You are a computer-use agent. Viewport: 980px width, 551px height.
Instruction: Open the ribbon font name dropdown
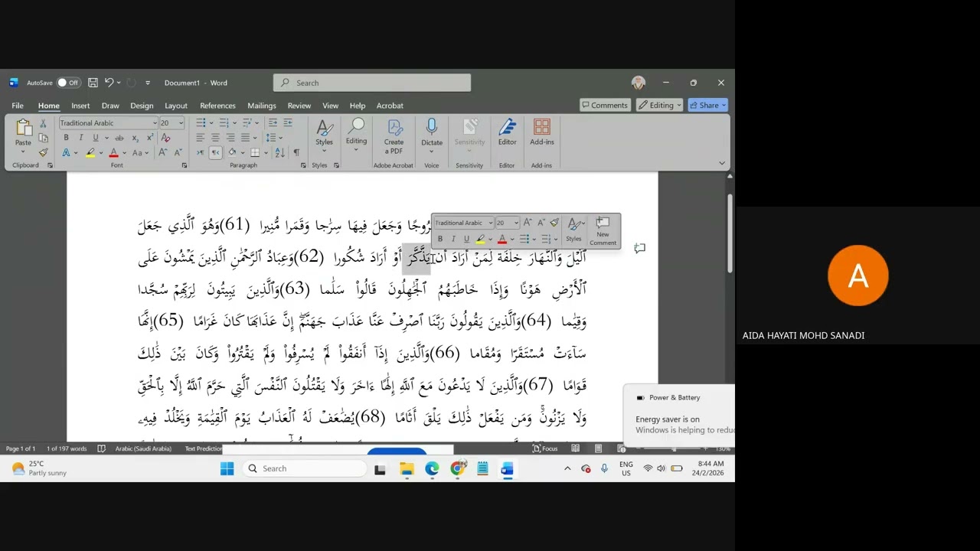click(x=154, y=123)
